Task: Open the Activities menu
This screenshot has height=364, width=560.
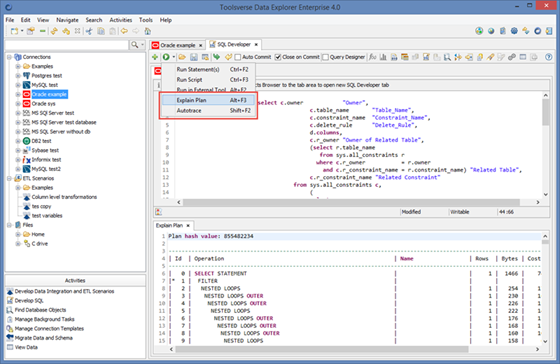Action: click(x=120, y=20)
